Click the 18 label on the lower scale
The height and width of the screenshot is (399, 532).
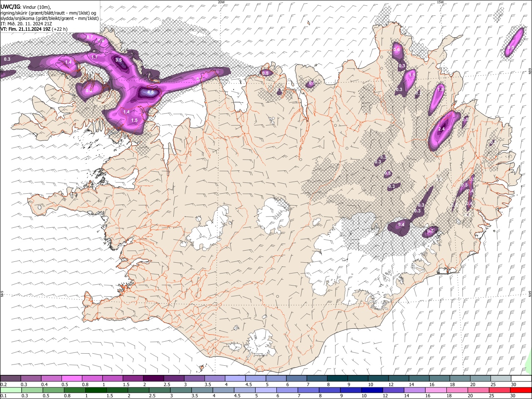(449, 396)
